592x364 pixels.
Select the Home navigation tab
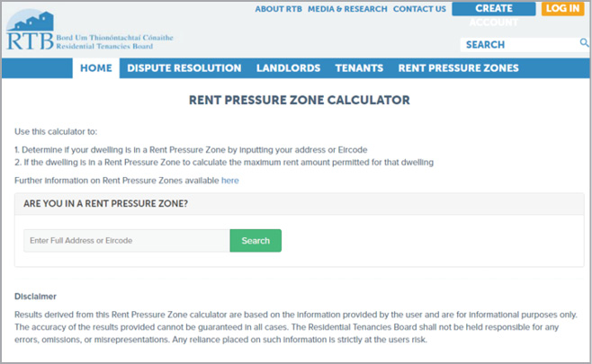(x=96, y=68)
